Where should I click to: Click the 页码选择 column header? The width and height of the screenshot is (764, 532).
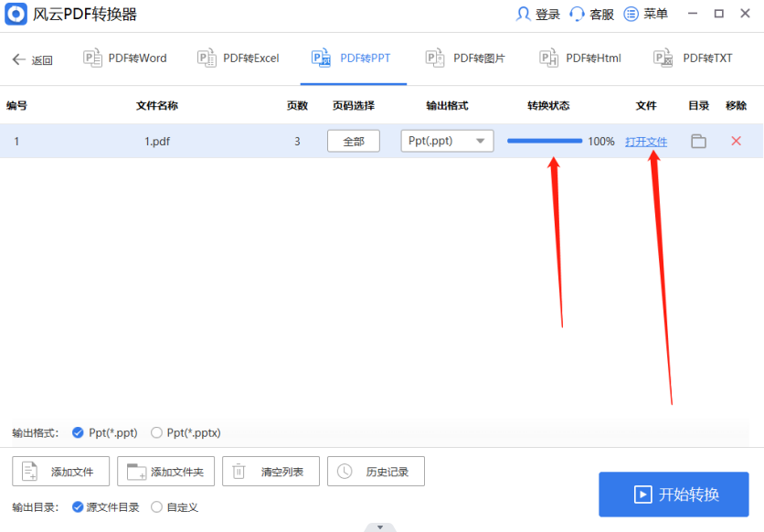(354, 106)
